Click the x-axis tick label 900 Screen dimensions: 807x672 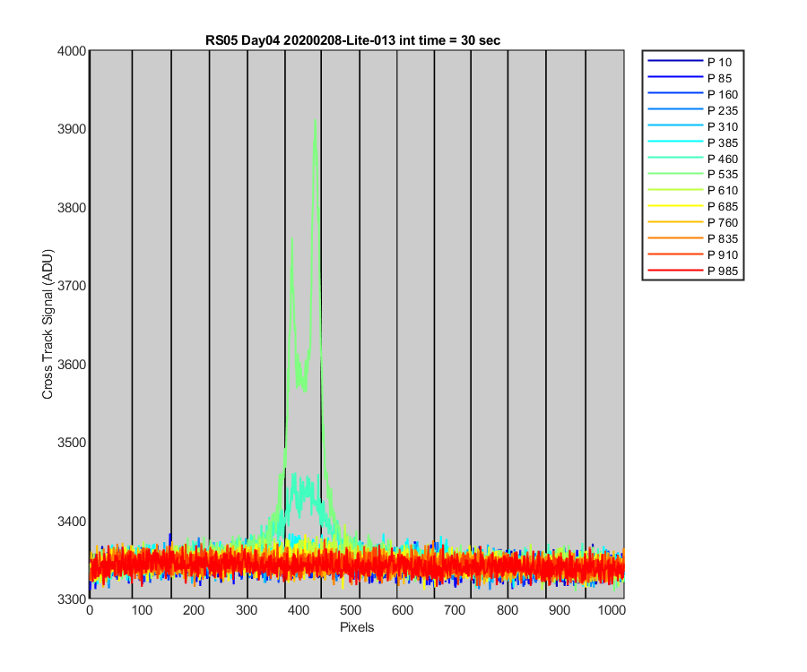click(560, 610)
